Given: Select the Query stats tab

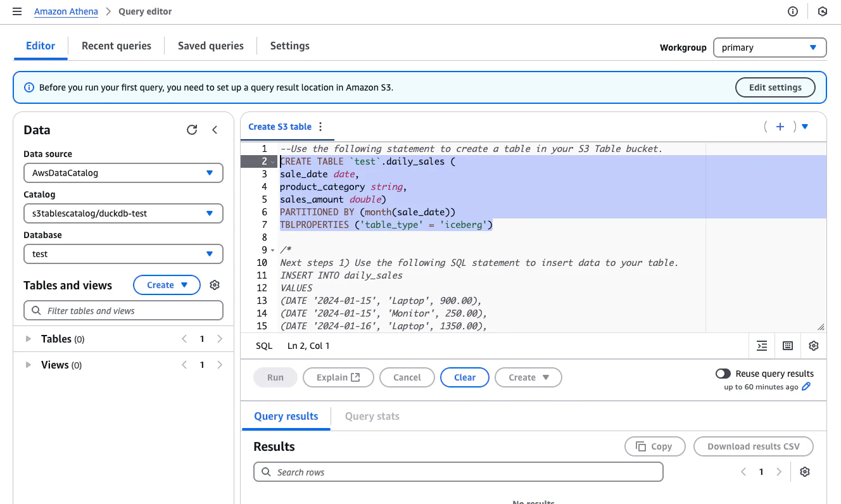Looking at the screenshot, I should point(372,416).
